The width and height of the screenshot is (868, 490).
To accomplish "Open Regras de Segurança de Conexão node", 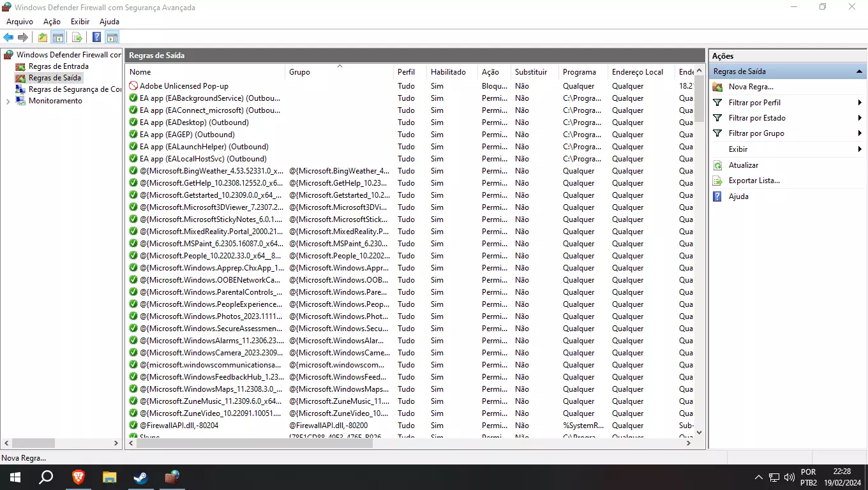I will click(x=74, y=89).
